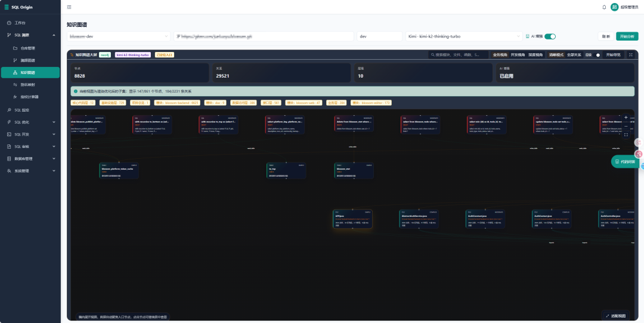This screenshot has width=644, height=323.
Task: Filter by 模块: blossom-backend · 6625 tag
Action: pyautogui.click(x=177, y=103)
